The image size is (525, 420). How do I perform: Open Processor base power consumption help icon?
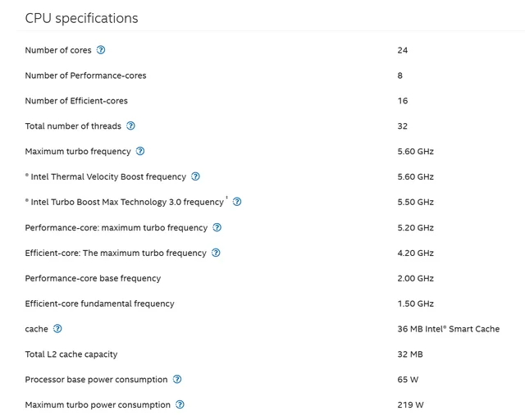177,379
